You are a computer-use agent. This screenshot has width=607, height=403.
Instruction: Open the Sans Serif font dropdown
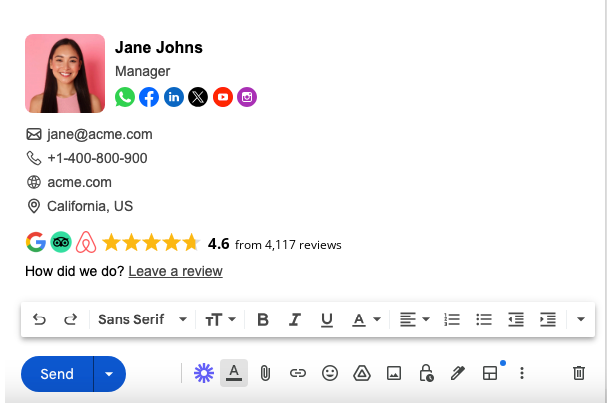coord(142,319)
